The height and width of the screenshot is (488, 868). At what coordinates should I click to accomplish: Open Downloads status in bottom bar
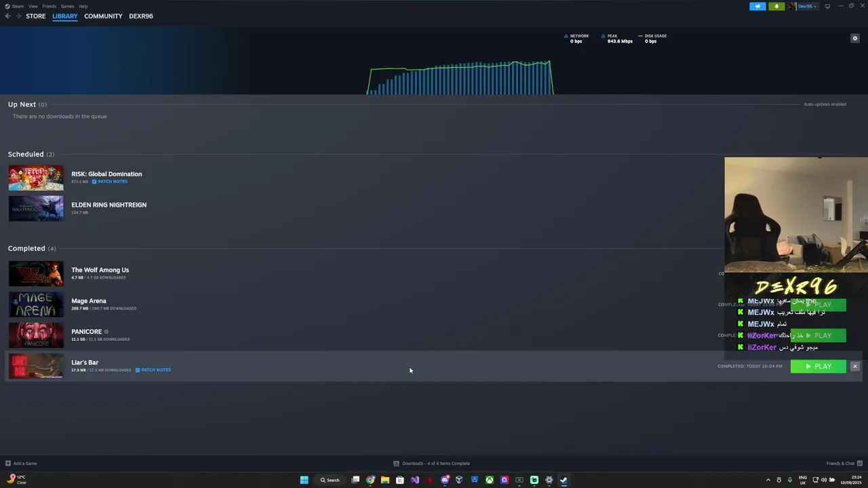(x=432, y=464)
